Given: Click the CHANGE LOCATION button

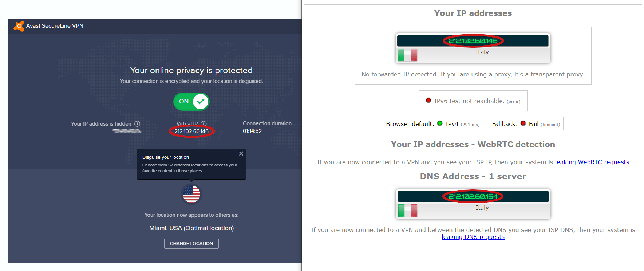Looking at the screenshot, I should pyautogui.click(x=191, y=243).
